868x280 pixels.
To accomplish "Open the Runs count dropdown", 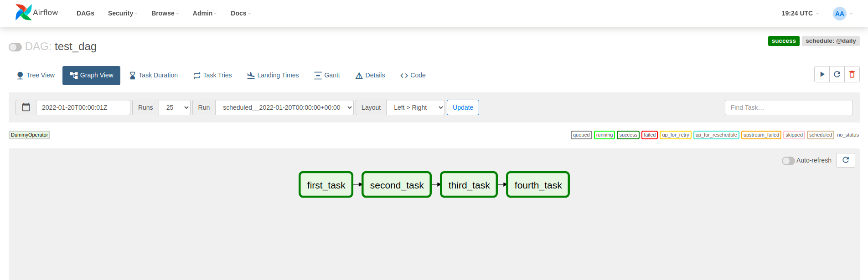I will pyautogui.click(x=175, y=107).
